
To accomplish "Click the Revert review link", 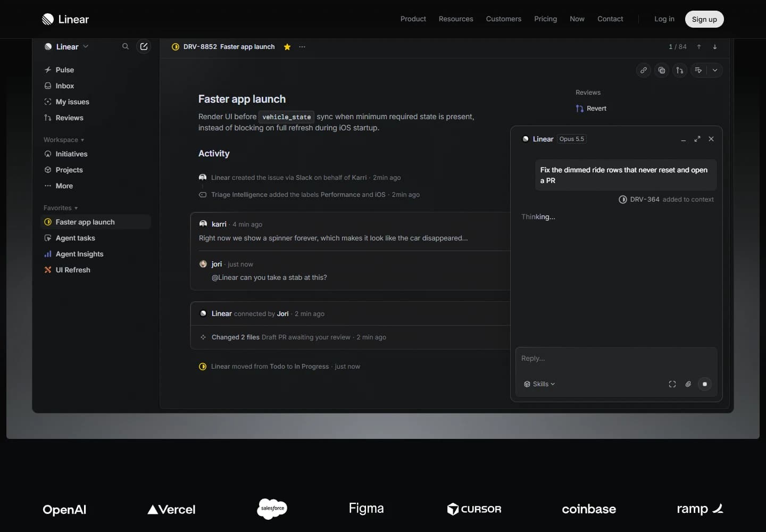I will 591,109.
